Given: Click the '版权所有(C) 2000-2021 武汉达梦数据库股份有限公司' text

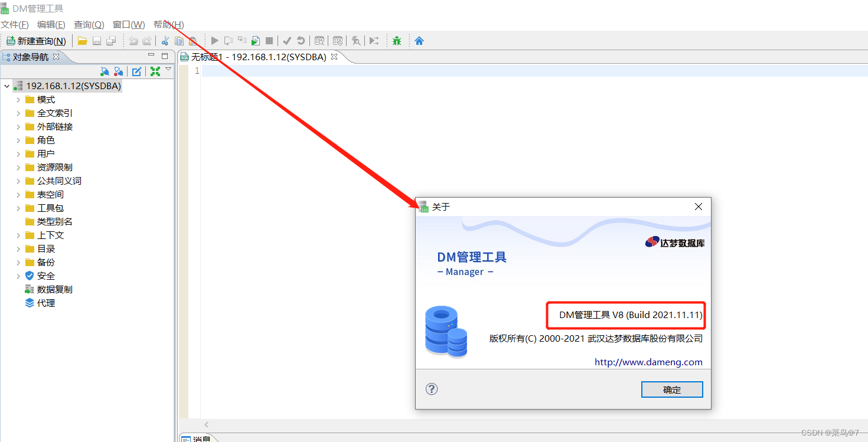Looking at the screenshot, I should click(x=596, y=339).
